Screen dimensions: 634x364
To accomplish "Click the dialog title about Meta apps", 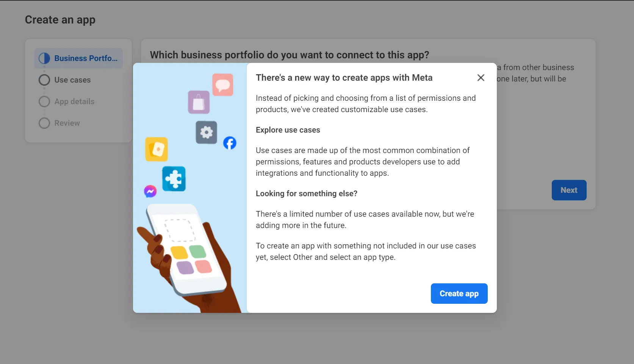I will tap(344, 78).
